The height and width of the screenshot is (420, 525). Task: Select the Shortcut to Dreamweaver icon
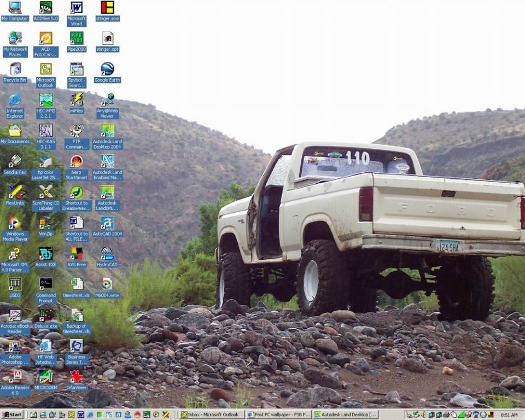pyautogui.click(x=77, y=199)
